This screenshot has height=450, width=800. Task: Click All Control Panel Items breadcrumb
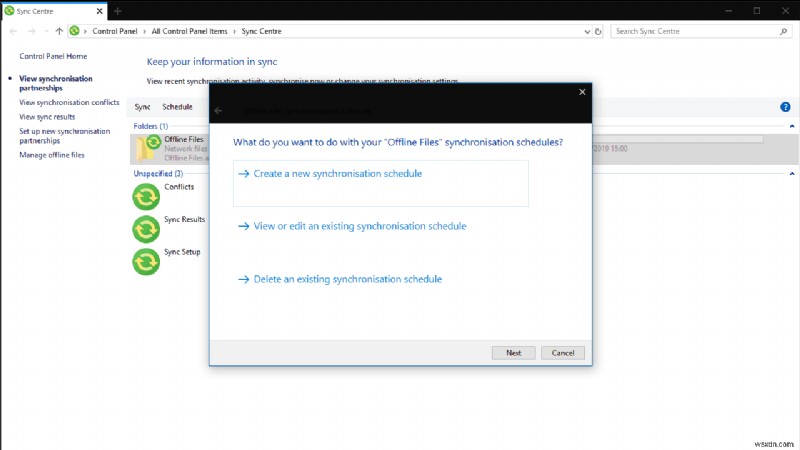pos(189,31)
